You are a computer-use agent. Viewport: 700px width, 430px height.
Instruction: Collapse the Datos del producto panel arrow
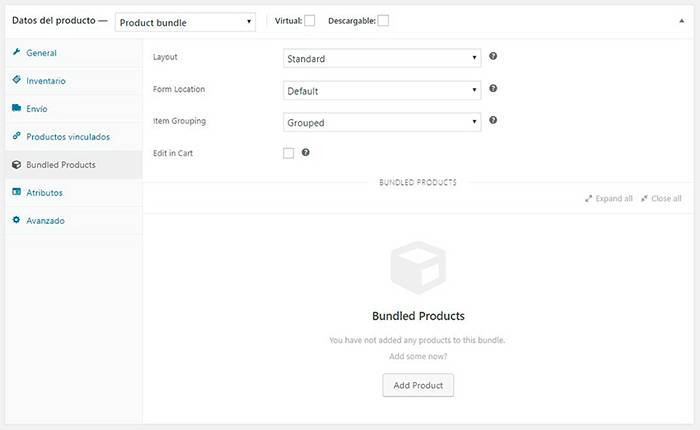681,21
